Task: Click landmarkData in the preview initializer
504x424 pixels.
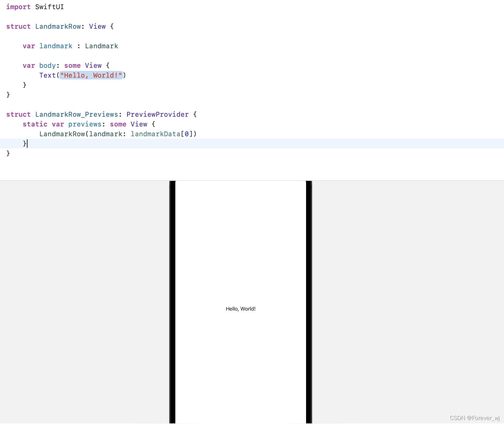Action: 155,134
